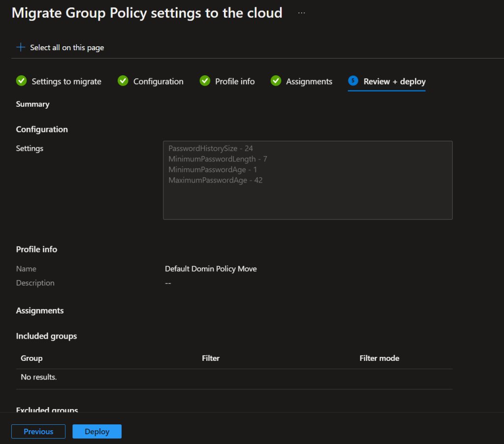Click green checkmark beside Assignments step
Viewport: 504px width, 444px height.
tap(276, 81)
